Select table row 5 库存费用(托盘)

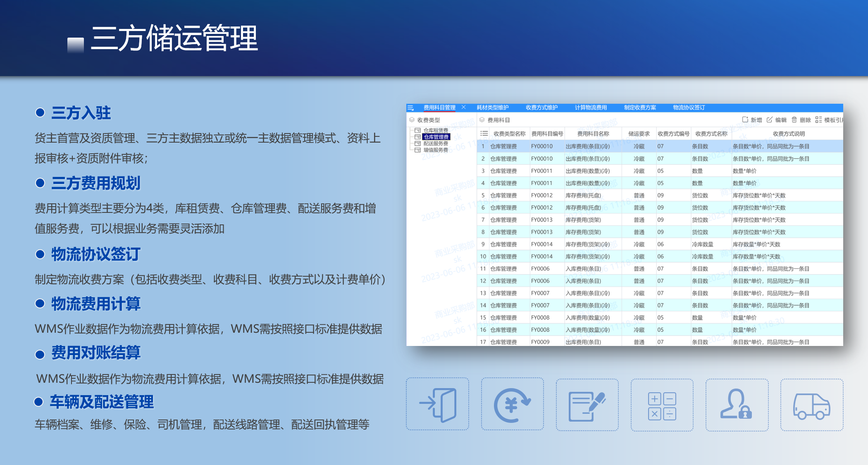tap(583, 196)
